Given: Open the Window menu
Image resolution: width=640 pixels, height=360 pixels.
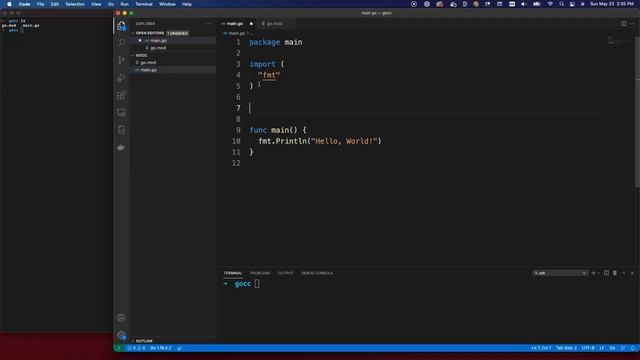Looking at the screenshot, I should point(167,4).
